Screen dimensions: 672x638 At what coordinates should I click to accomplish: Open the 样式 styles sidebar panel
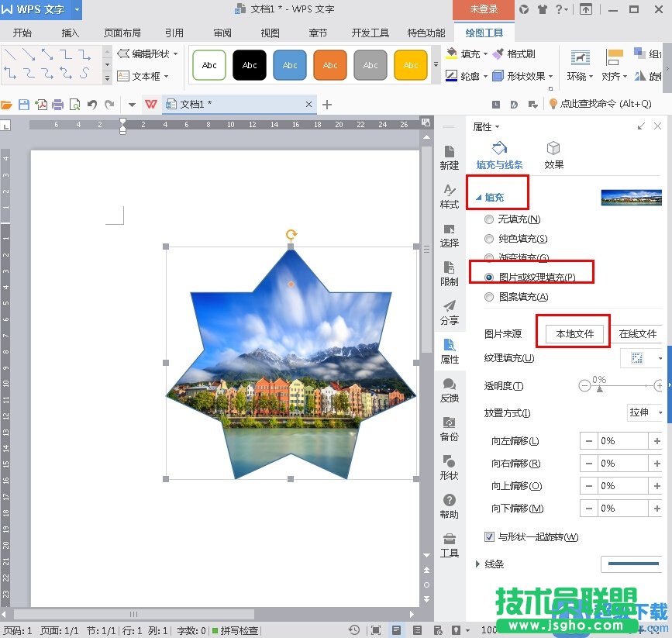pos(449,195)
